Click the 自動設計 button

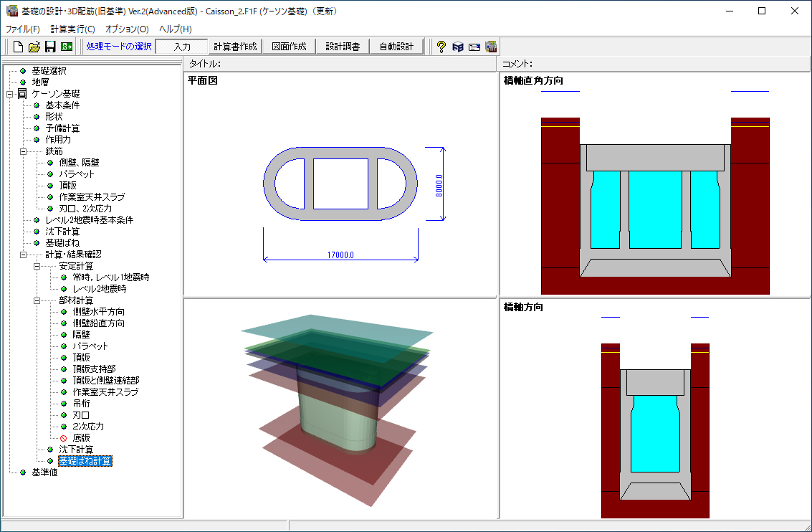(x=396, y=47)
